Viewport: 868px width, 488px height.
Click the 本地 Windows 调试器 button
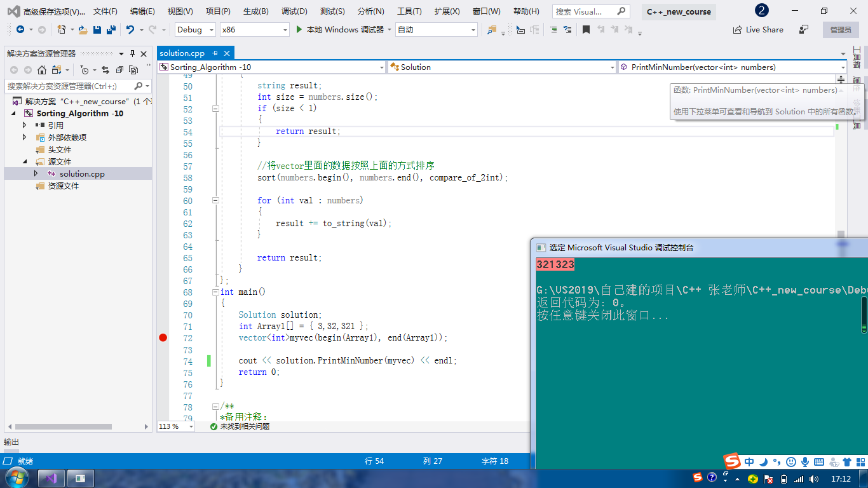(344, 30)
